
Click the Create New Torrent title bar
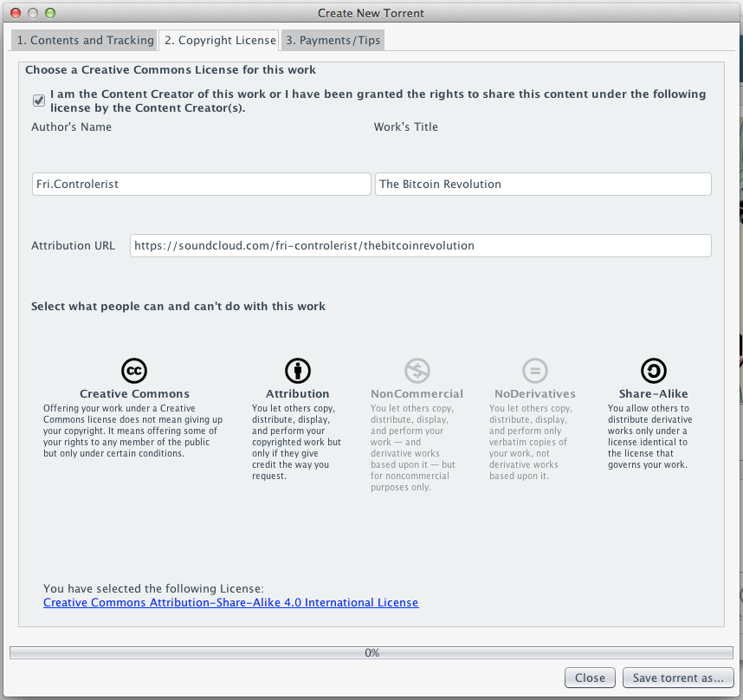click(371, 13)
